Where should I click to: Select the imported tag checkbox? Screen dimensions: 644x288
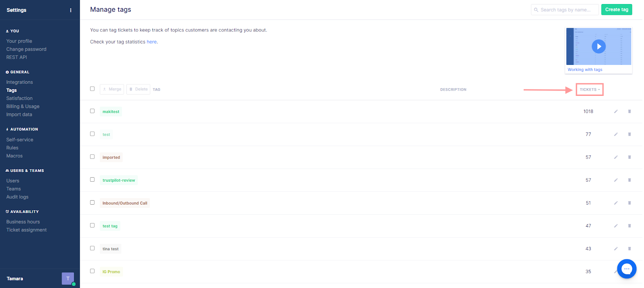click(92, 157)
